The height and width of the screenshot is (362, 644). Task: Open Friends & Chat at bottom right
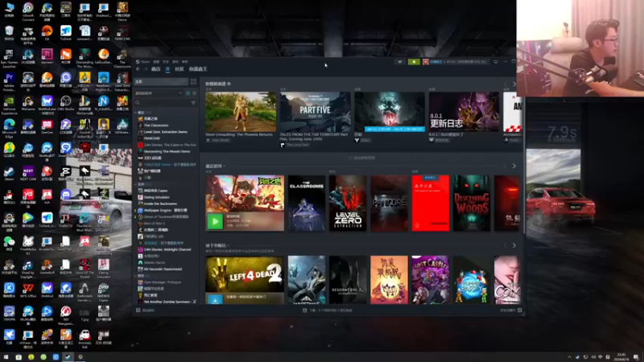pos(510,311)
